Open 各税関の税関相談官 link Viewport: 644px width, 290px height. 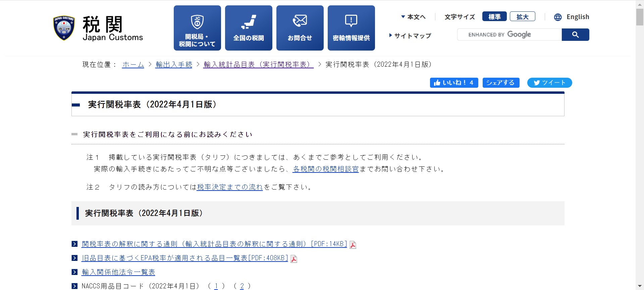[325, 169]
